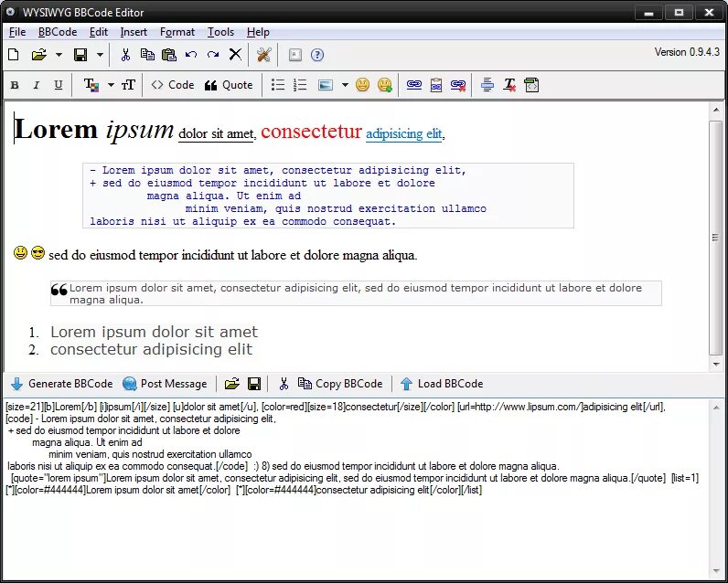
Task: Open the Insert menu
Action: [134, 32]
